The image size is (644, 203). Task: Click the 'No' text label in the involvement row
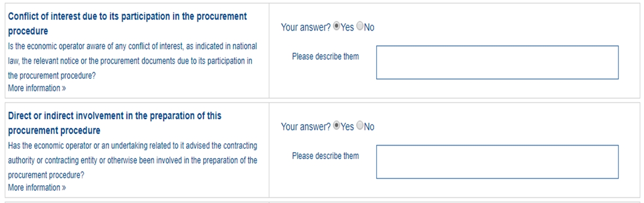369,127
